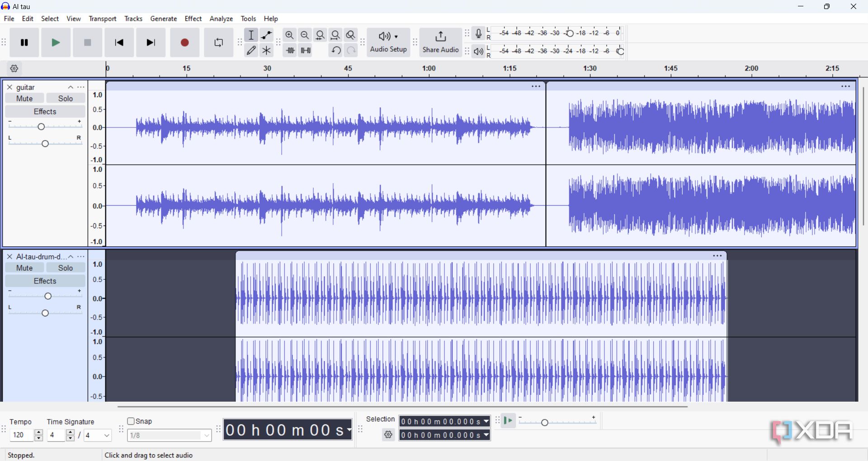Click the Multi-tool asterisk icon

267,51
